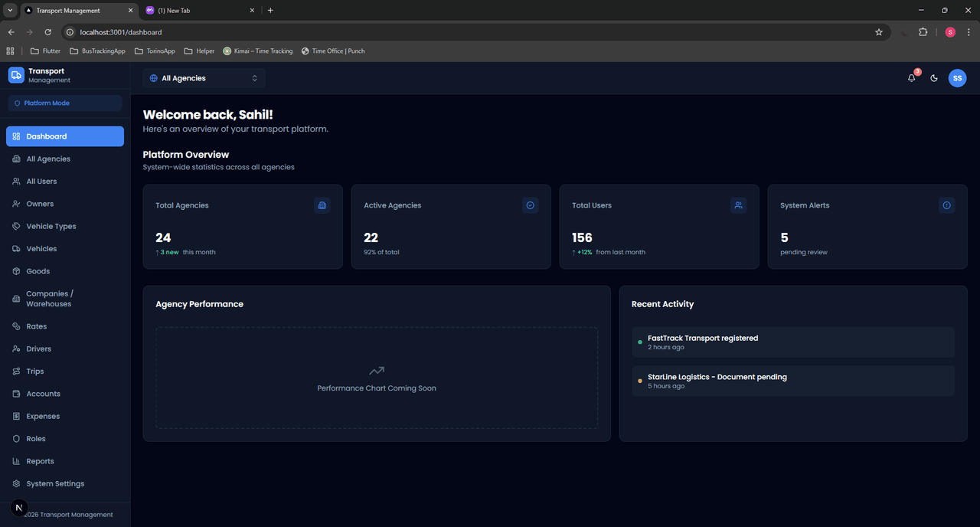Viewport: 980px width, 527px height.
Task: Click the Accounts wallet icon
Action: pyautogui.click(x=17, y=394)
